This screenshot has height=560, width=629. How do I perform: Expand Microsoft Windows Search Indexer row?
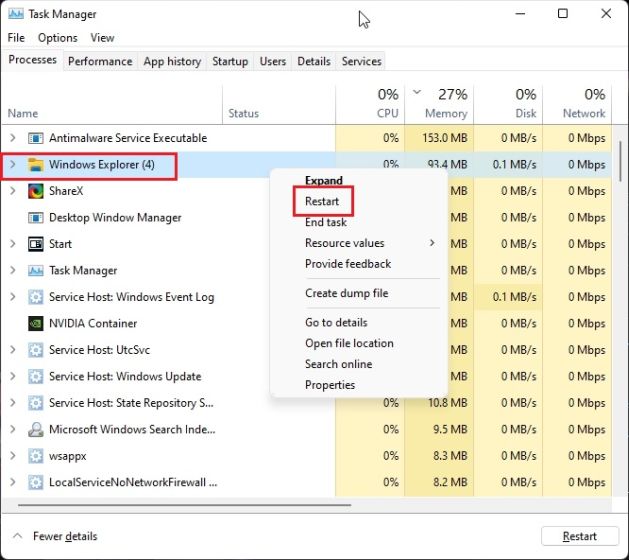tap(13, 429)
